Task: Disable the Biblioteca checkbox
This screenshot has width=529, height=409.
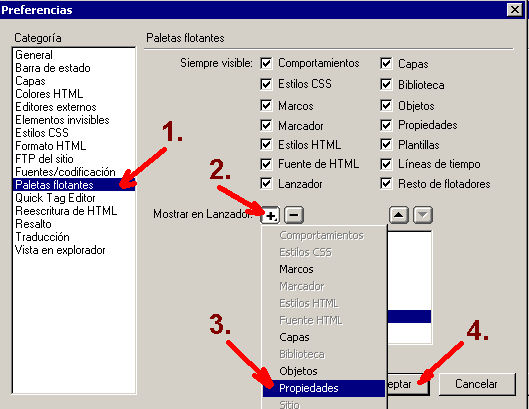Action: [386, 84]
